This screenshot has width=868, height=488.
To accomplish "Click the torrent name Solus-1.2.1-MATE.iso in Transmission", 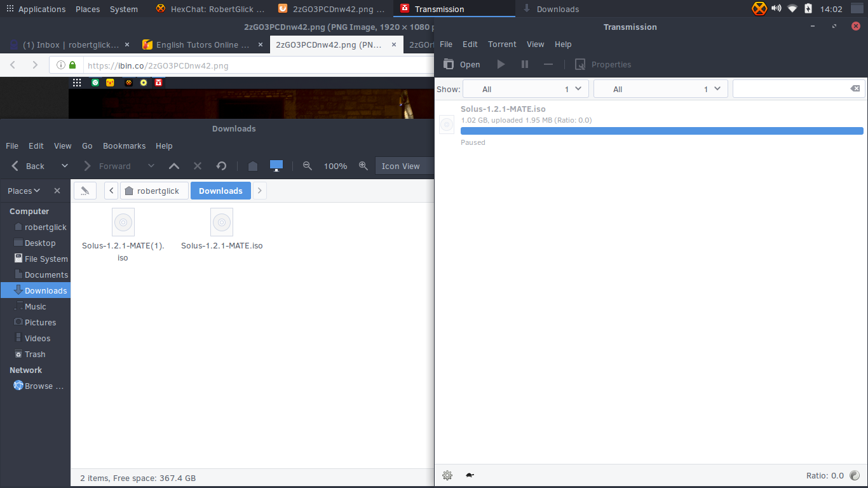I will click(503, 109).
